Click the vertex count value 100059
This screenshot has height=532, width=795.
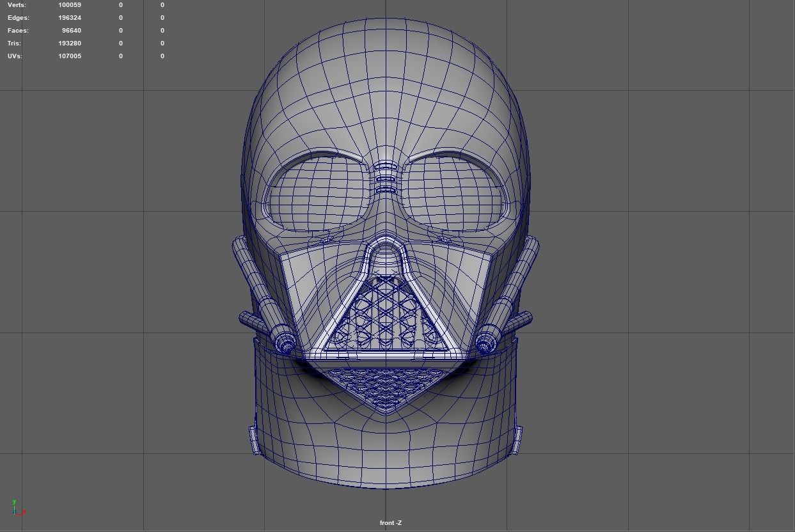pyautogui.click(x=70, y=5)
